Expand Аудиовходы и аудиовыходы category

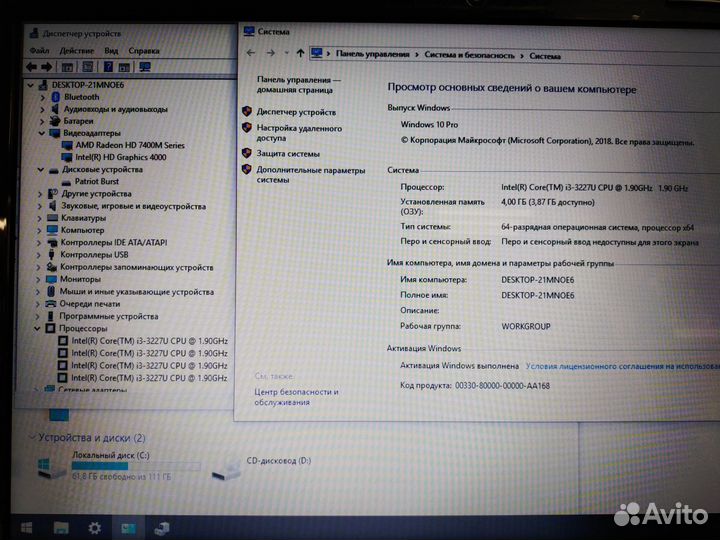(42, 109)
